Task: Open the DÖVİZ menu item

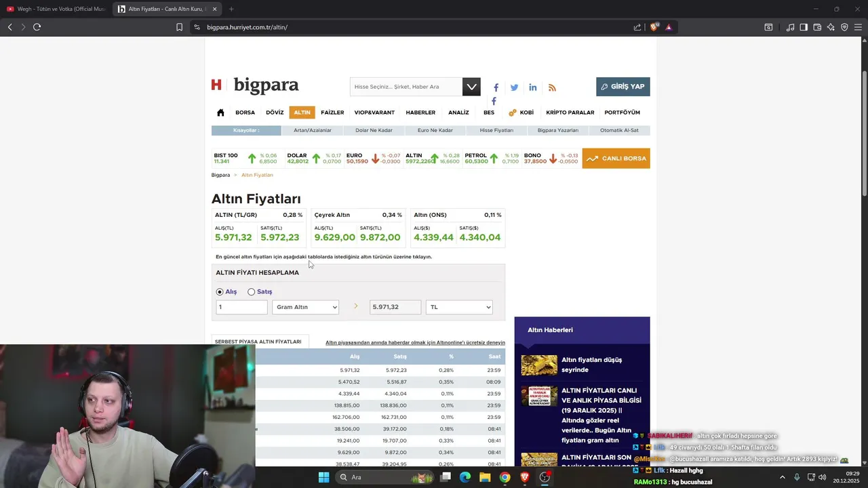Action: (275, 113)
